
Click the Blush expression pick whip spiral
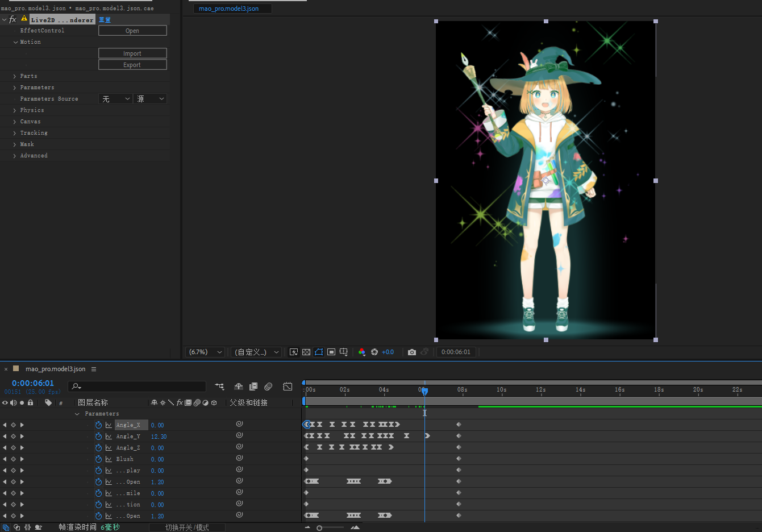click(239, 458)
